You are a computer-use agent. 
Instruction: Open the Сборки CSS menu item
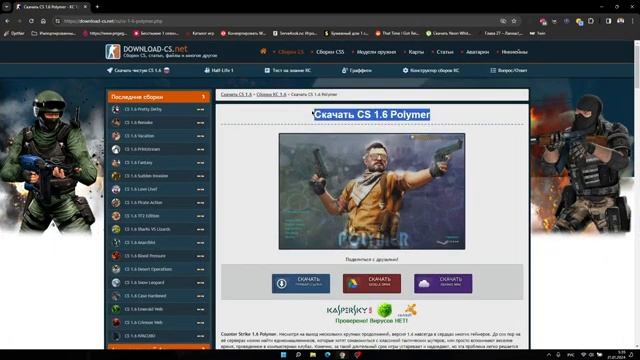330,52
